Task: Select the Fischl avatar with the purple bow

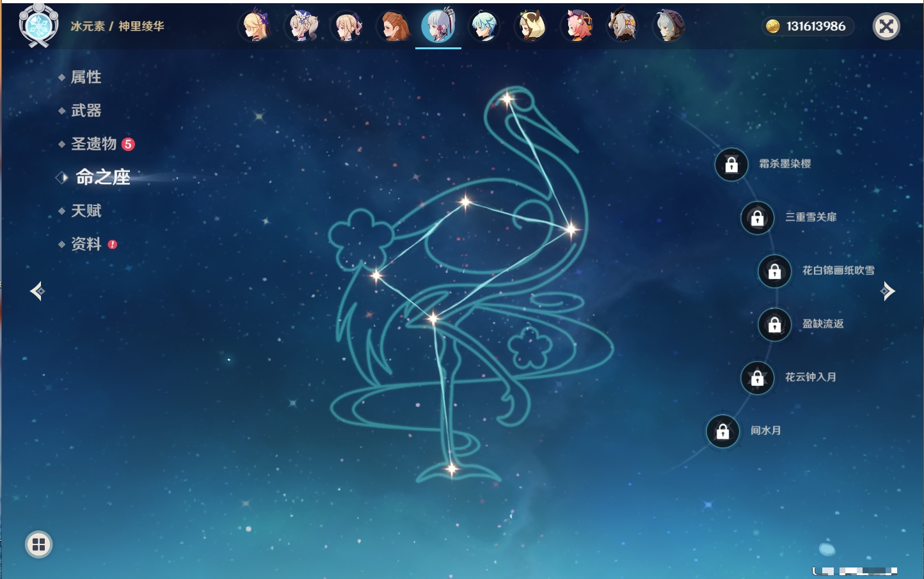Action: 256,26
